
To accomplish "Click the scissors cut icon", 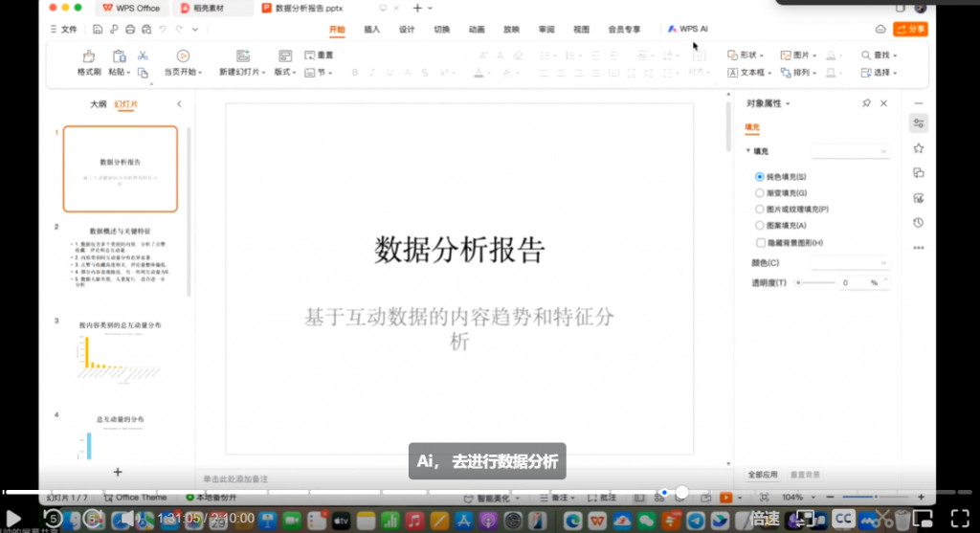I will click(x=143, y=56).
